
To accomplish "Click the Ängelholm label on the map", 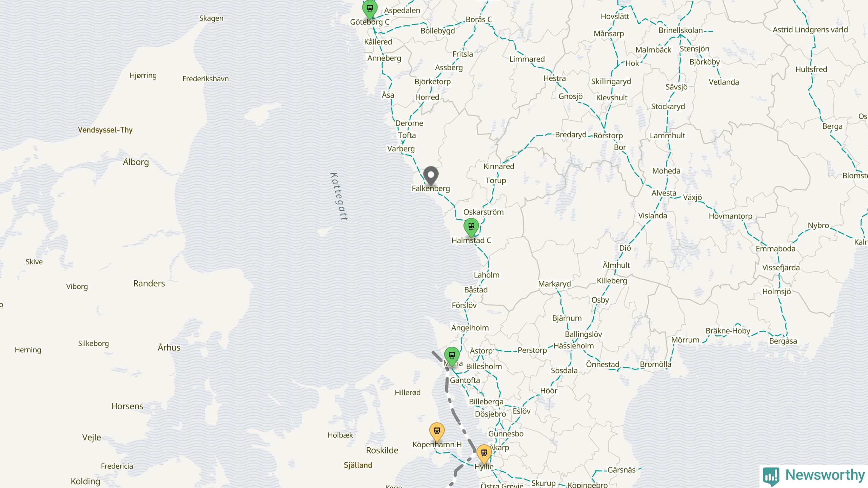I will pyautogui.click(x=470, y=328).
